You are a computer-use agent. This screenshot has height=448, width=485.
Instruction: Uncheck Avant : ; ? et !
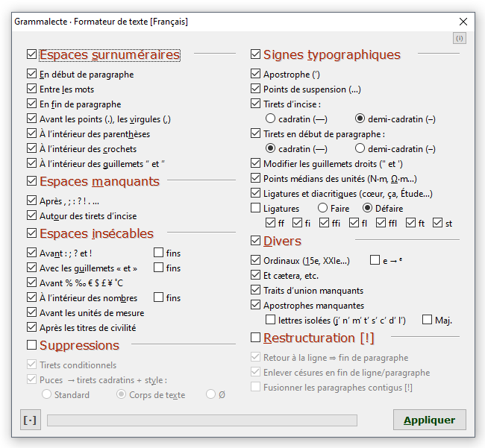[31, 253]
